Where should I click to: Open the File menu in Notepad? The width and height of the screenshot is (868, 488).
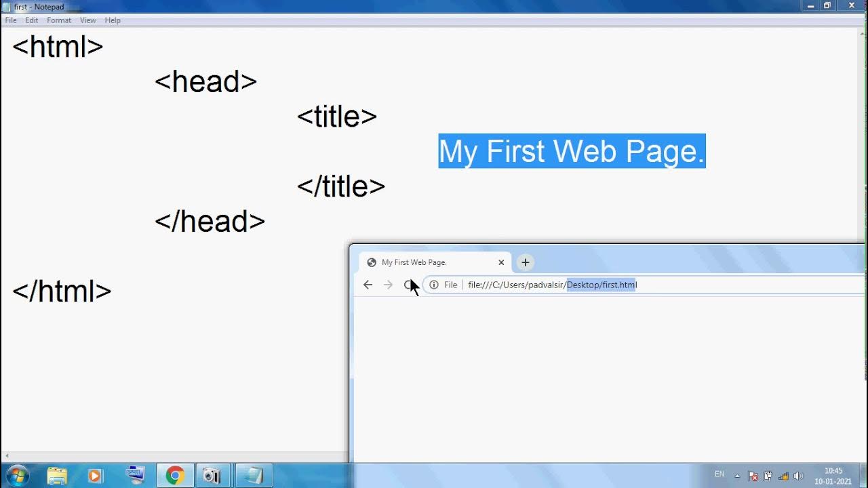(x=11, y=20)
